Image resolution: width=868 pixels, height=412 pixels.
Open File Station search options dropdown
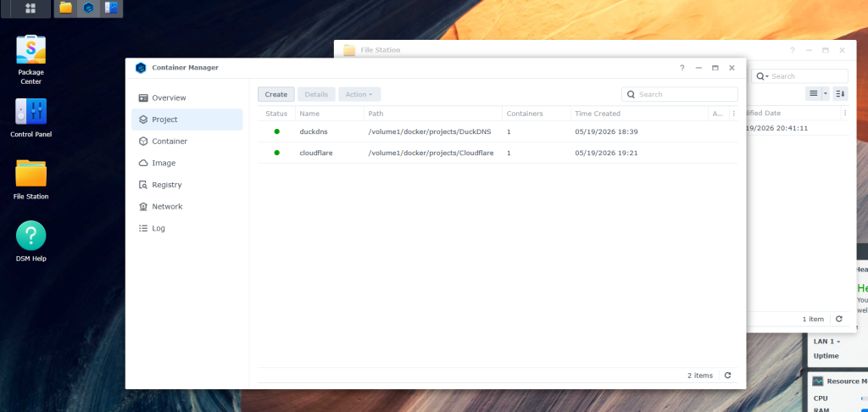(763, 75)
